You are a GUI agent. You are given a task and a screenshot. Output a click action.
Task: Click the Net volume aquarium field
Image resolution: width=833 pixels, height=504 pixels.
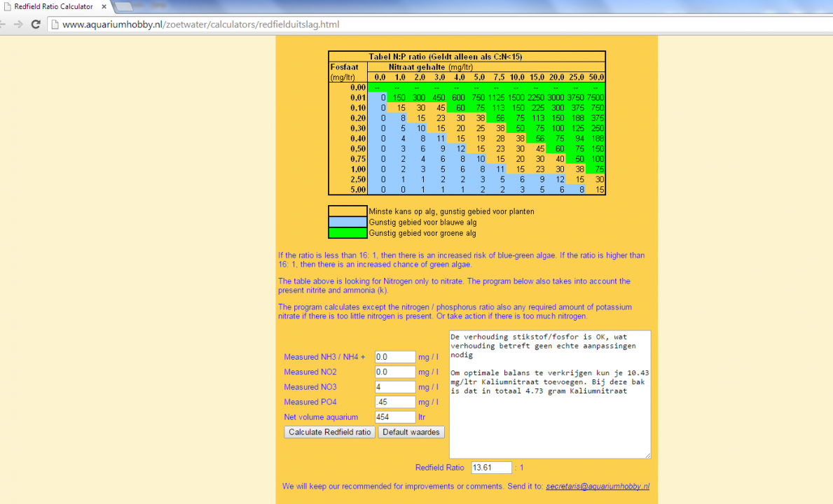pyautogui.click(x=395, y=417)
